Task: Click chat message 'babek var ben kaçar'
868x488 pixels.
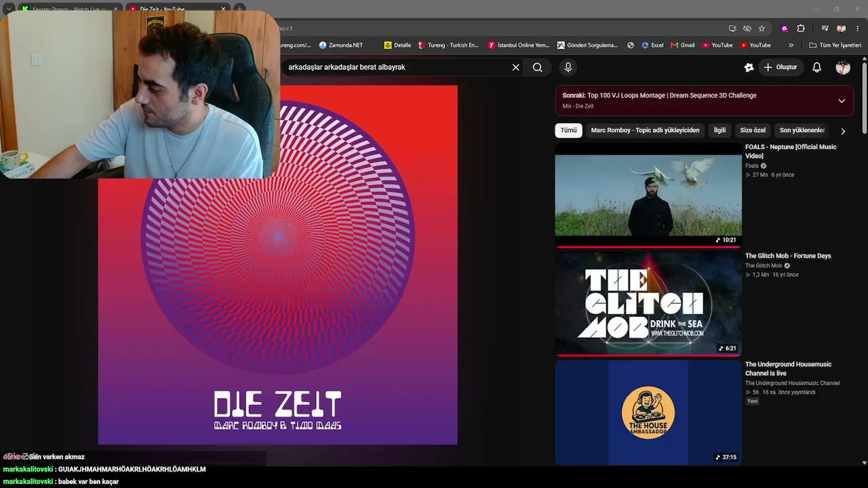Action: click(88, 481)
